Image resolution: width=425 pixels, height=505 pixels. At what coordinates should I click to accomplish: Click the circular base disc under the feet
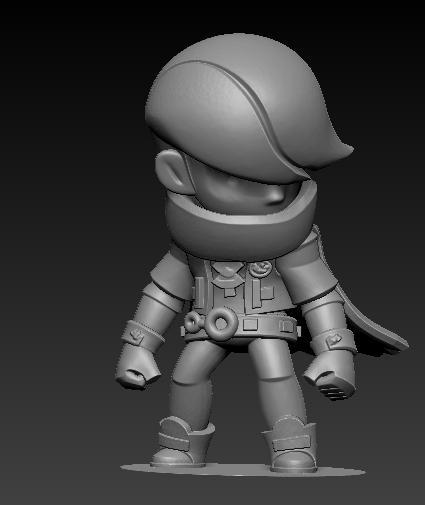242,470
